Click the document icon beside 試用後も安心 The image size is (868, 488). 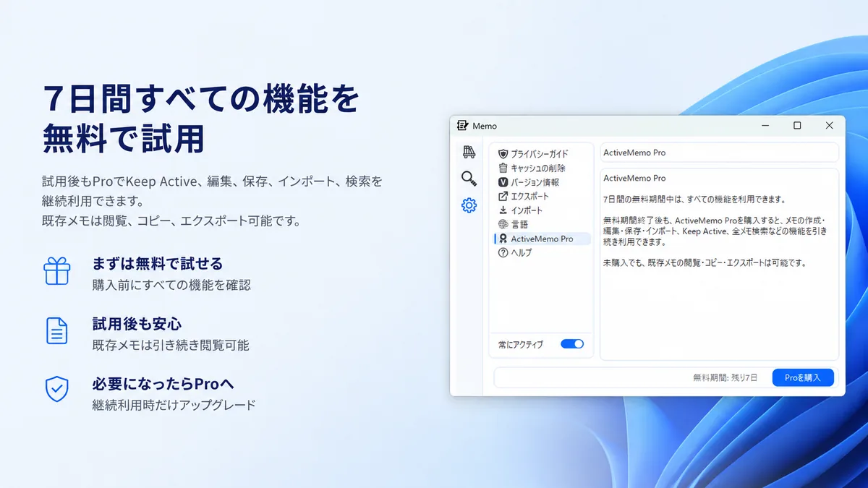click(56, 330)
